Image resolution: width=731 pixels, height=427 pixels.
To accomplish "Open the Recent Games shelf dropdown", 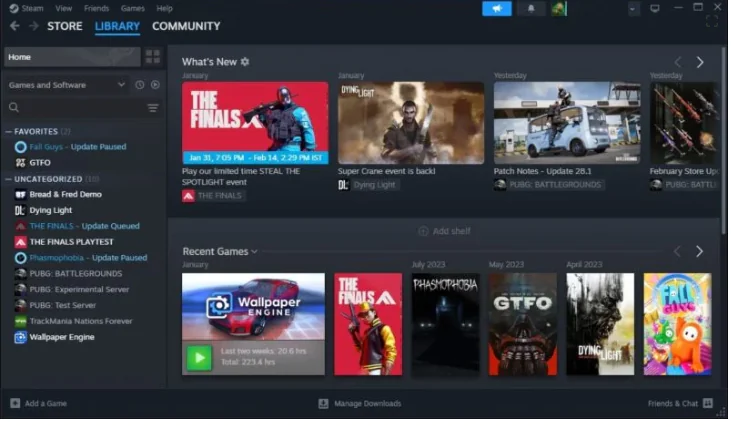I will click(254, 252).
